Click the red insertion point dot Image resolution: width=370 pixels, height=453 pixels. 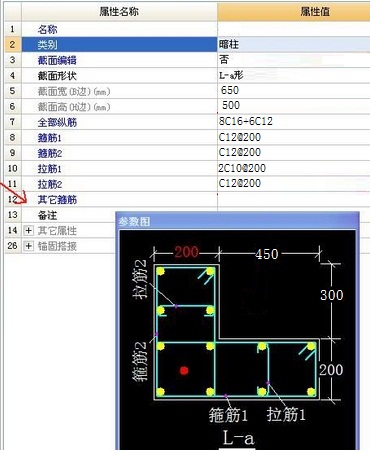[x=184, y=370]
